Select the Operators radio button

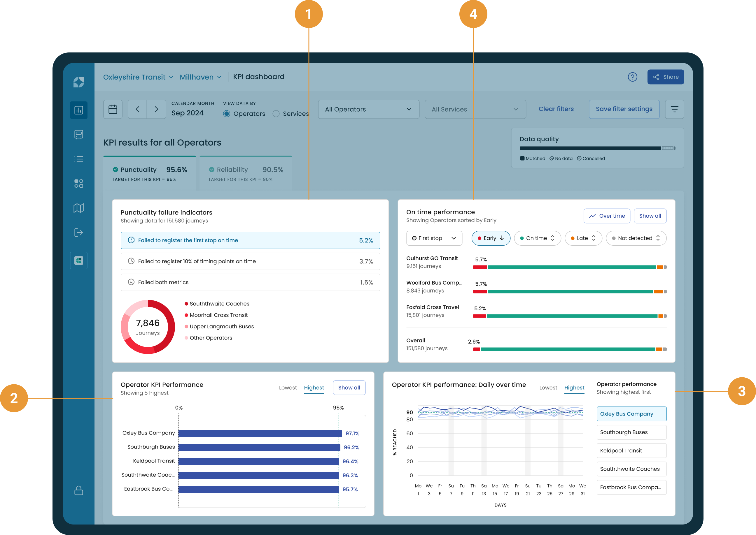tap(227, 114)
